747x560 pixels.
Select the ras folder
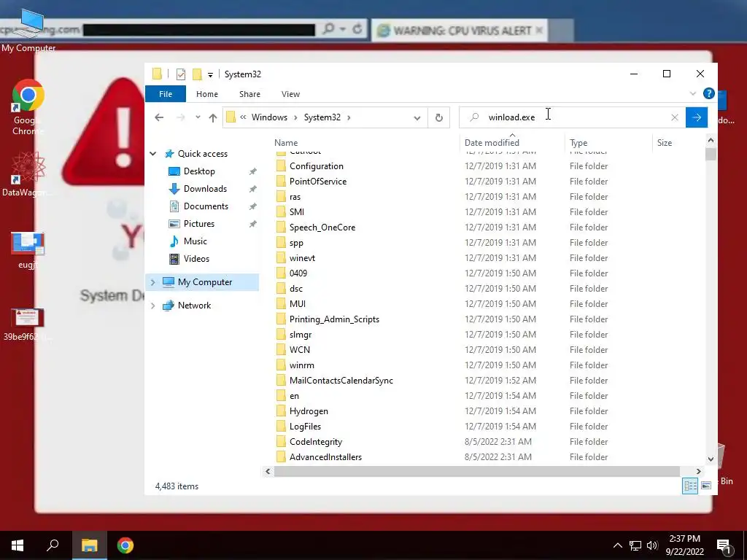(x=295, y=197)
